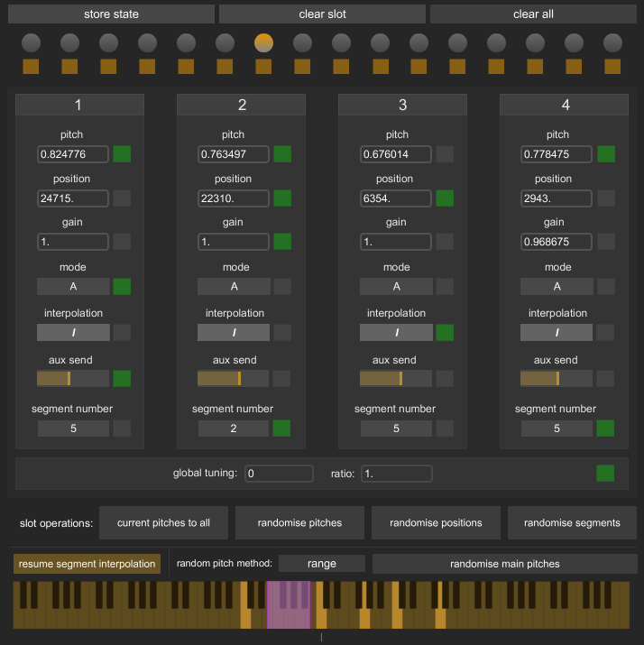Click brown square under the highlighted slot
Viewport: 644px width, 645px height.
pos(263,66)
